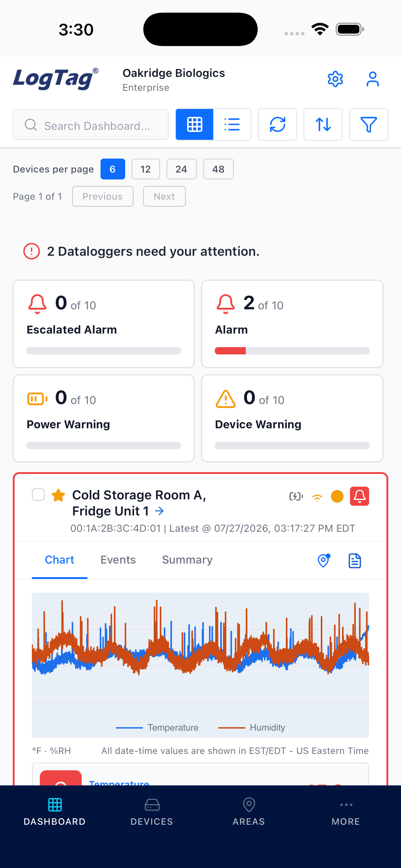Click the Alarm summary progress bar
The height and width of the screenshot is (868, 401).
point(292,351)
